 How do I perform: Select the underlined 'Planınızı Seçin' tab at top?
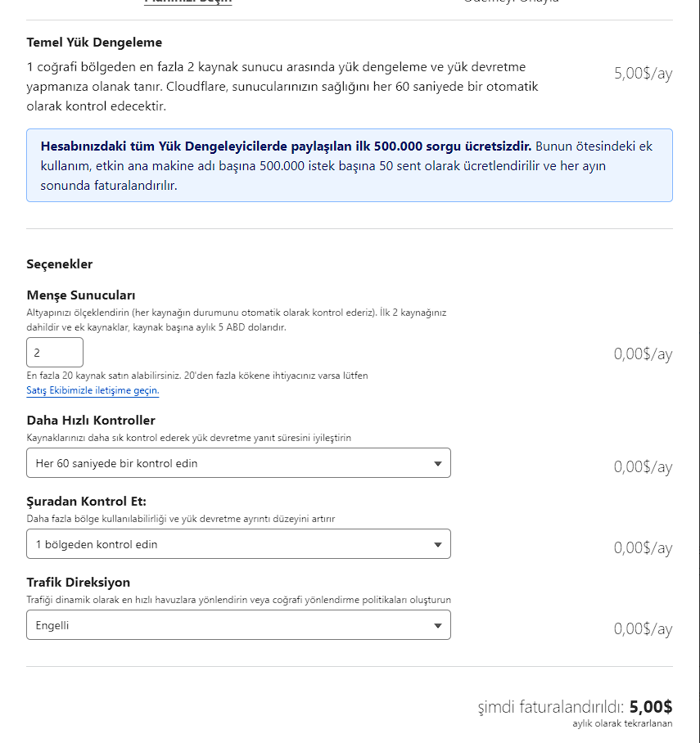pyautogui.click(x=188, y=2)
